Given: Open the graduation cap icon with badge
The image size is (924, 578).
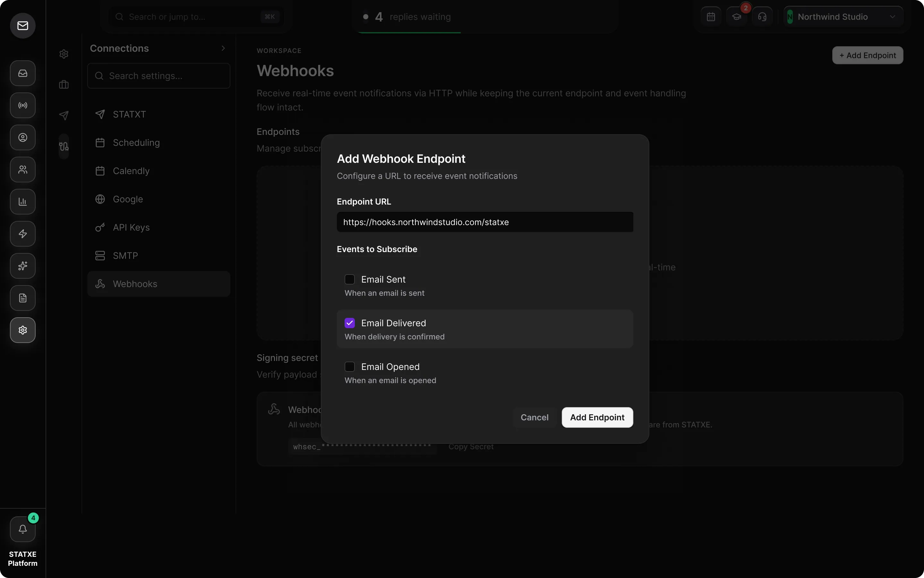Looking at the screenshot, I should click(737, 17).
